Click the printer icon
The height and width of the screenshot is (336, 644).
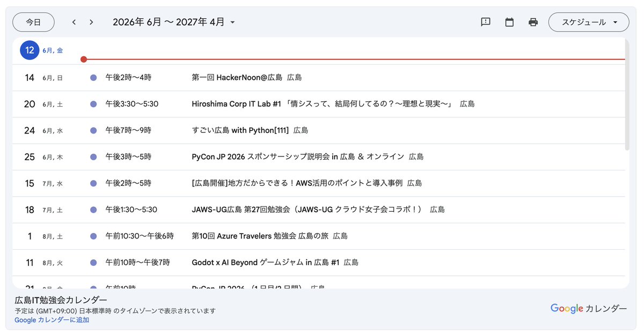click(x=533, y=22)
